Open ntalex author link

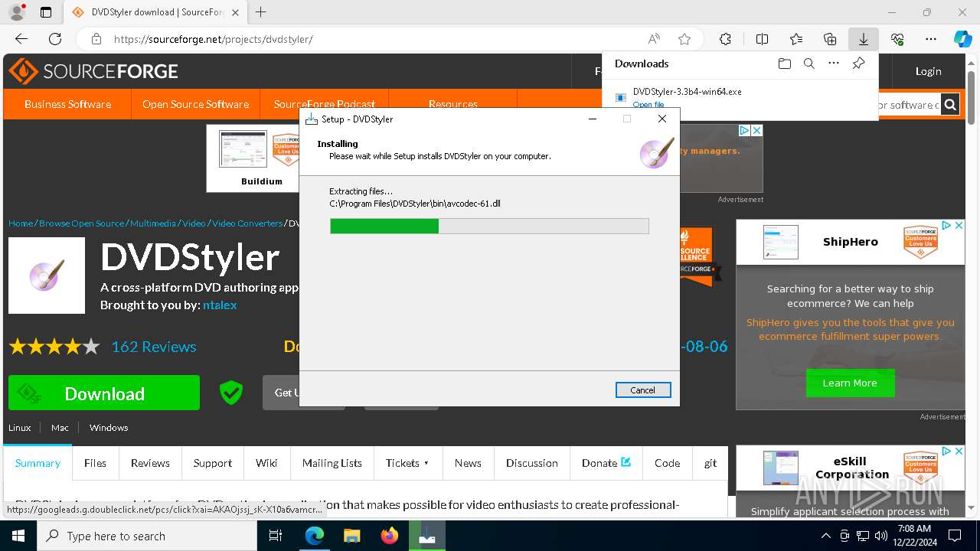coord(220,305)
